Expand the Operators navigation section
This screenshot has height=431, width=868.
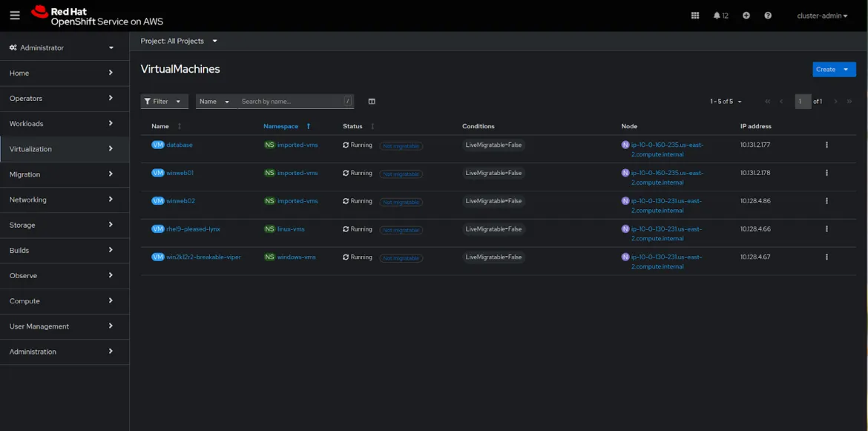pos(65,99)
